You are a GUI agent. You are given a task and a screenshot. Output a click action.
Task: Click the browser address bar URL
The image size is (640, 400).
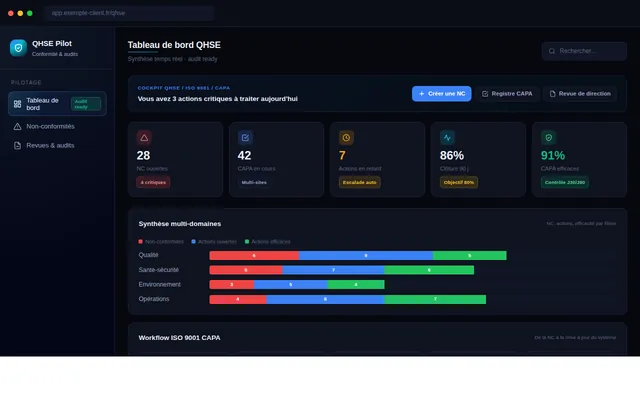(129, 13)
